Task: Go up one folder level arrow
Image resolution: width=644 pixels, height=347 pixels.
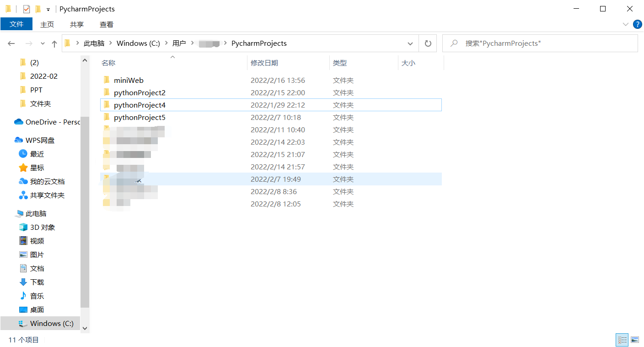Action: tap(54, 43)
